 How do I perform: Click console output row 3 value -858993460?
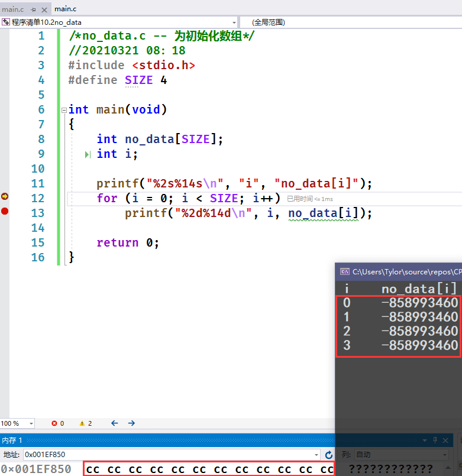(419, 345)
